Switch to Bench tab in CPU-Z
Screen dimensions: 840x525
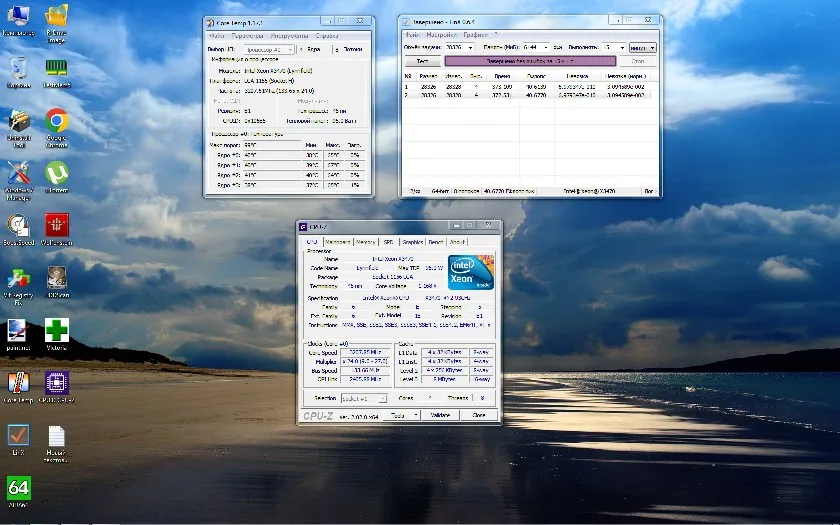[436, 242]
